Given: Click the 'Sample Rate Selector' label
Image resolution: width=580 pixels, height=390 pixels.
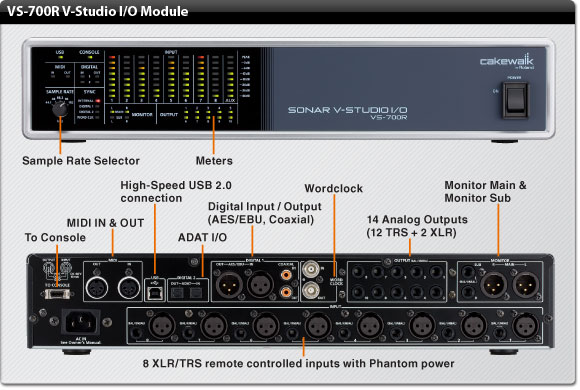Looking at the screenshot, I should [x=81, y=161].
